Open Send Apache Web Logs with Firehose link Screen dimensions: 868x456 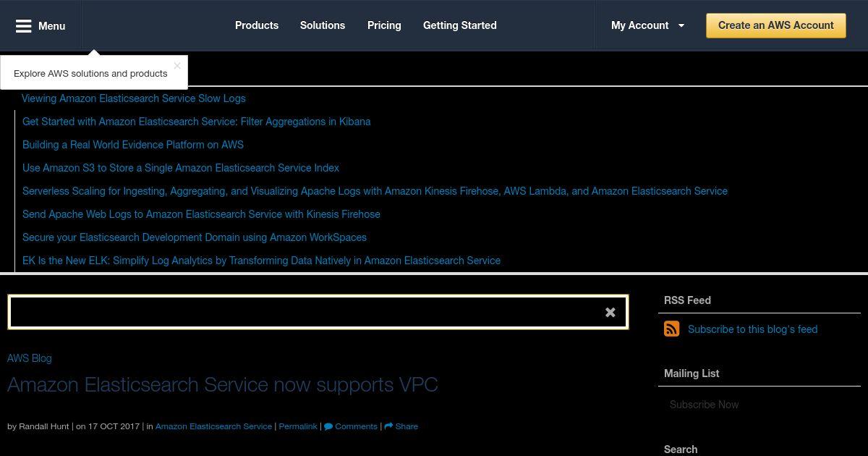[x=201, y=214]
